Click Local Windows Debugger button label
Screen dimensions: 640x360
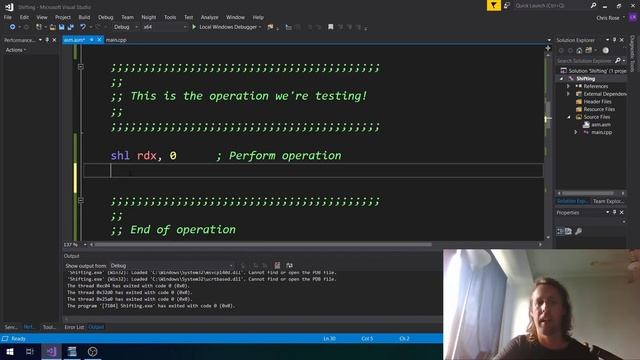pos(228,27)
